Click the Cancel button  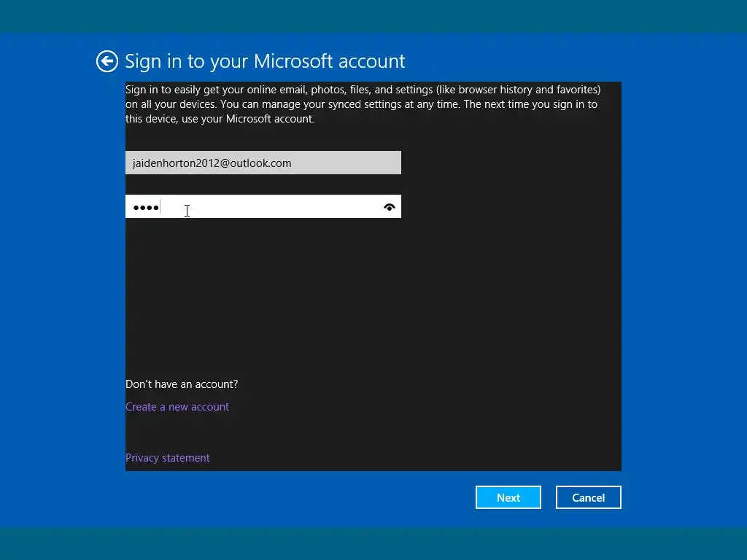pyautogui.click(x=589, y=497)
